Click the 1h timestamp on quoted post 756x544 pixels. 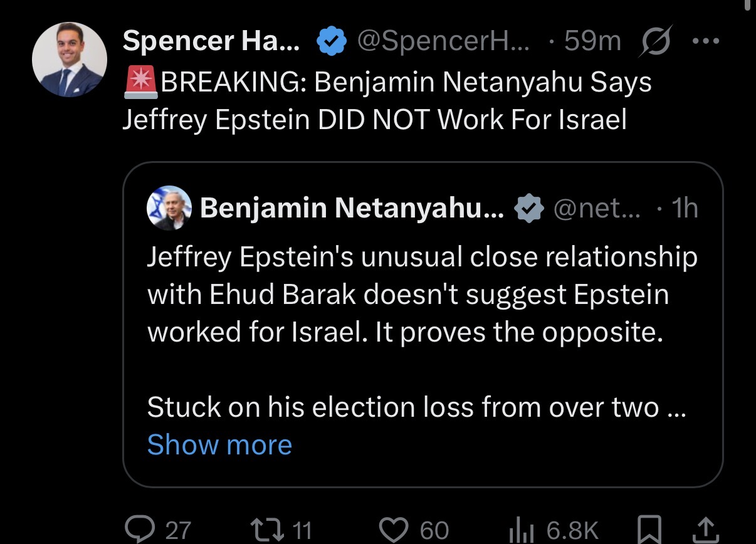[x=684, y=208]
